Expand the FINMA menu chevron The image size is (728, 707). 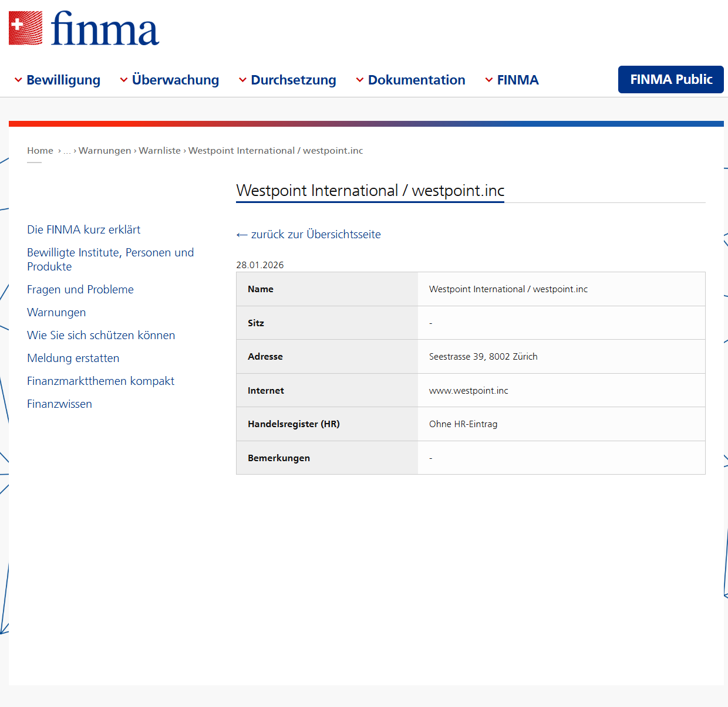[489, 80]
